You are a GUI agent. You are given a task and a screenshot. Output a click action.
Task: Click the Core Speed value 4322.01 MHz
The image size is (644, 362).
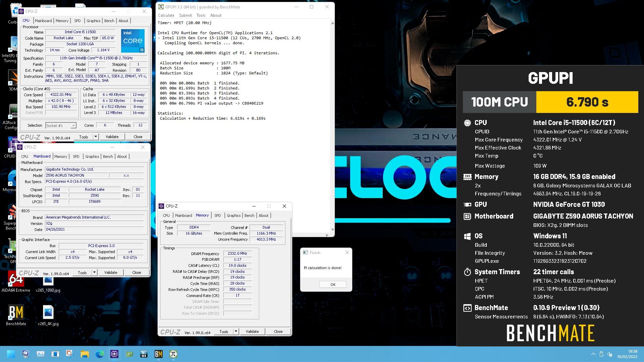click(61, 95)
